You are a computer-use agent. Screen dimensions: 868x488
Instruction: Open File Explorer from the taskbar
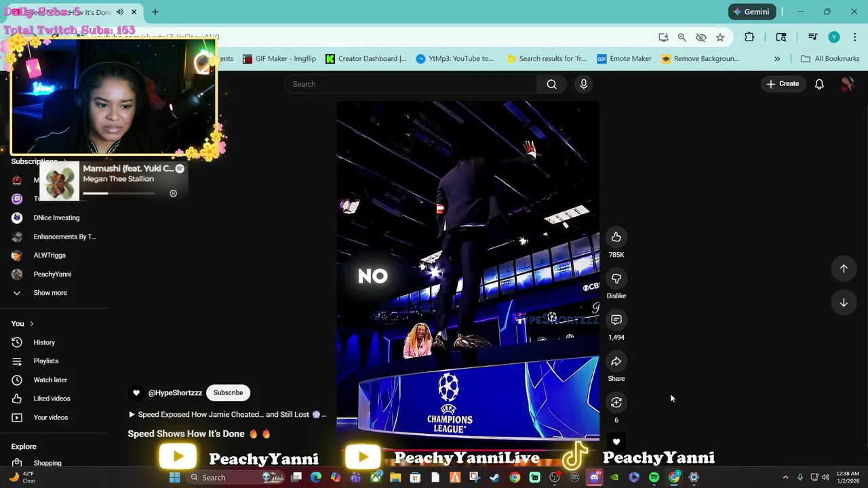(x=395, y=477)
